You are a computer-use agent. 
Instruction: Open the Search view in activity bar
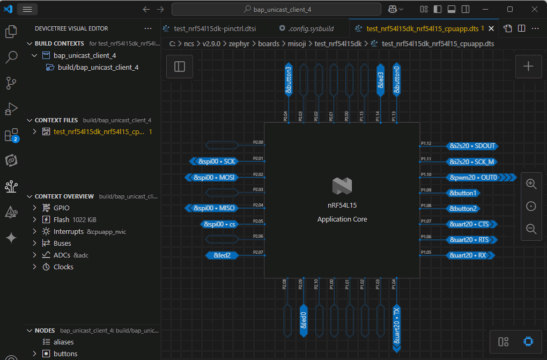(11, 57)
